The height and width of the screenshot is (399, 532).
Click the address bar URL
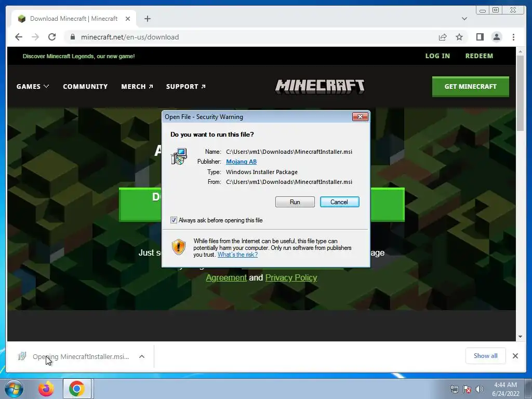(x=130, y=37)
